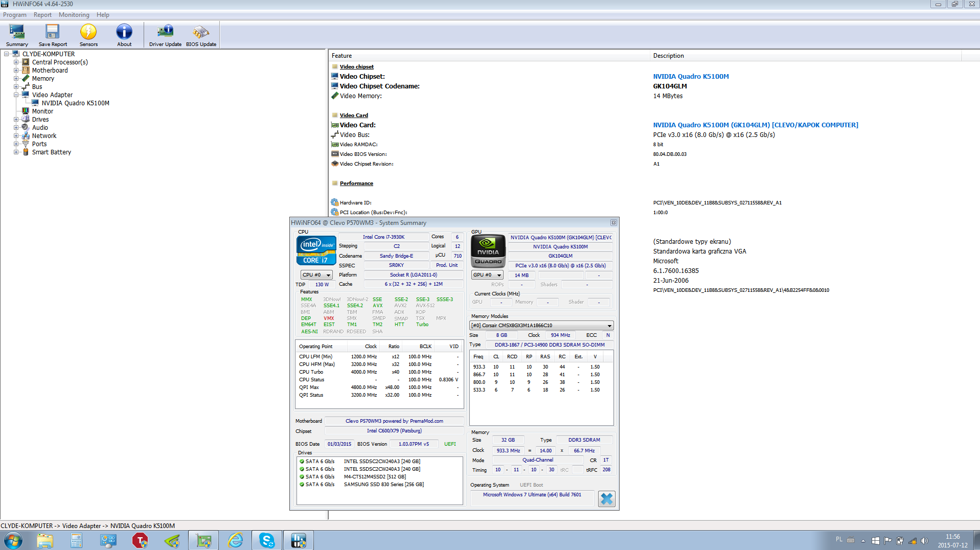The image size is (980, 550).
Task: Open the Program menu
Action: click(x=15, y=15)
